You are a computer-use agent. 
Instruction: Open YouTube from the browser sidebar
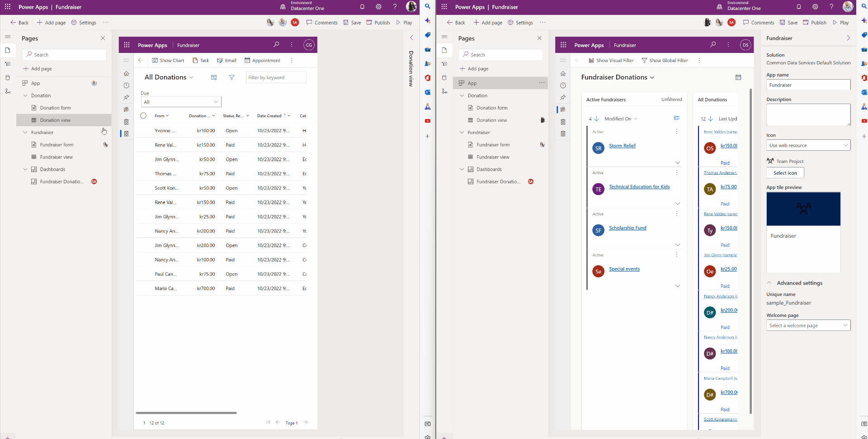(x=427, y=121)
